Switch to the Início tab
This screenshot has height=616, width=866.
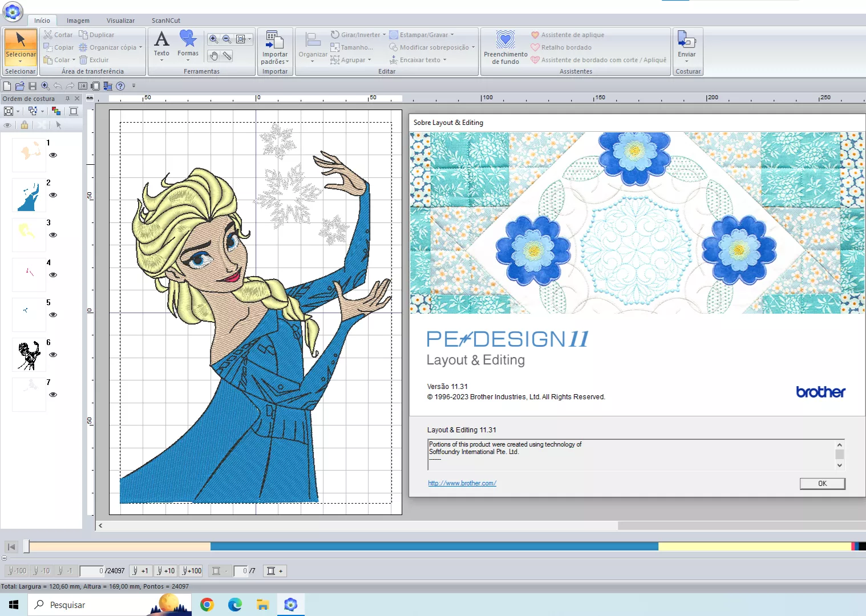coord(42,21)
